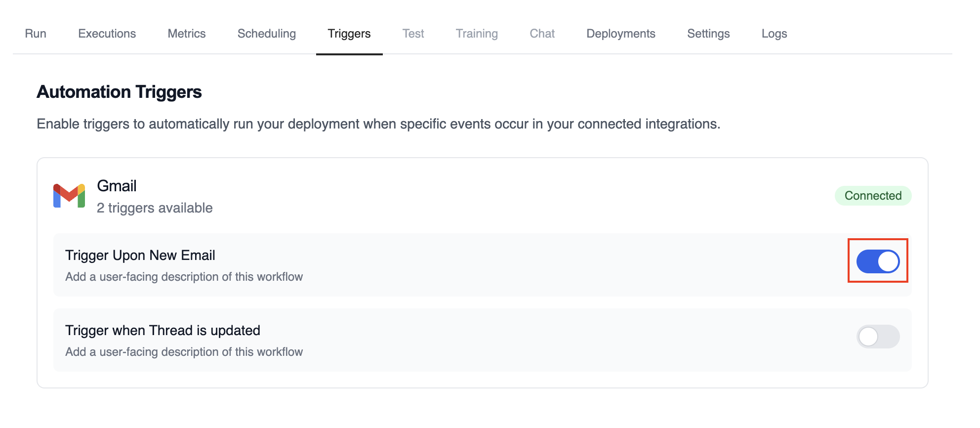This screenshot has width=980, height=428.
Task: Show the Logs tab
Action: tap(774, 34)
